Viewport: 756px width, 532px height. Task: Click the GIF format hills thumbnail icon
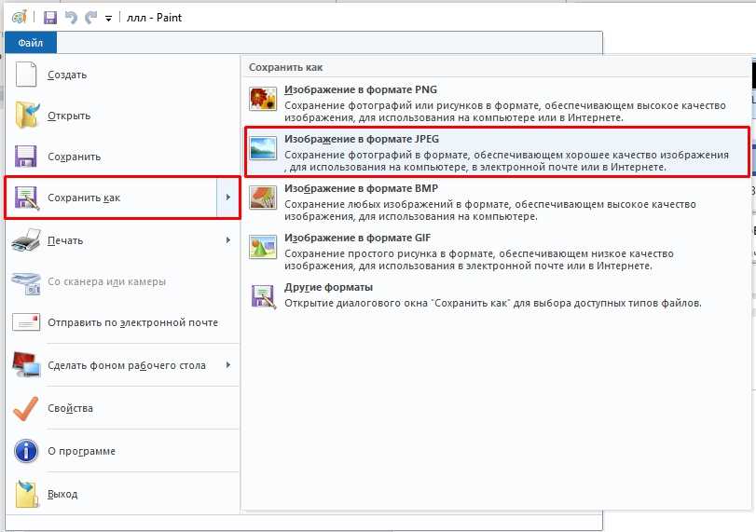(263, 247)
